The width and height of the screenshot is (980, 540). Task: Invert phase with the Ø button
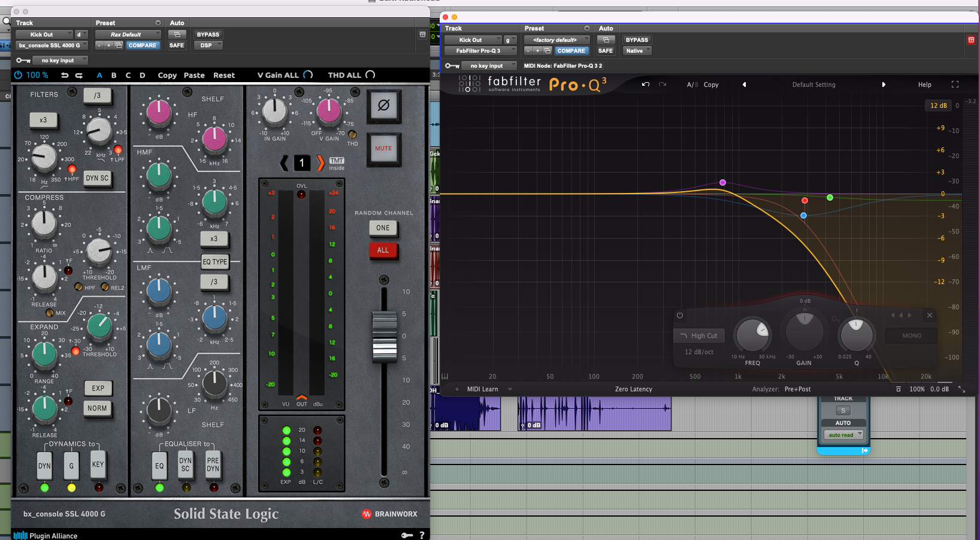[x=383, y=105]
